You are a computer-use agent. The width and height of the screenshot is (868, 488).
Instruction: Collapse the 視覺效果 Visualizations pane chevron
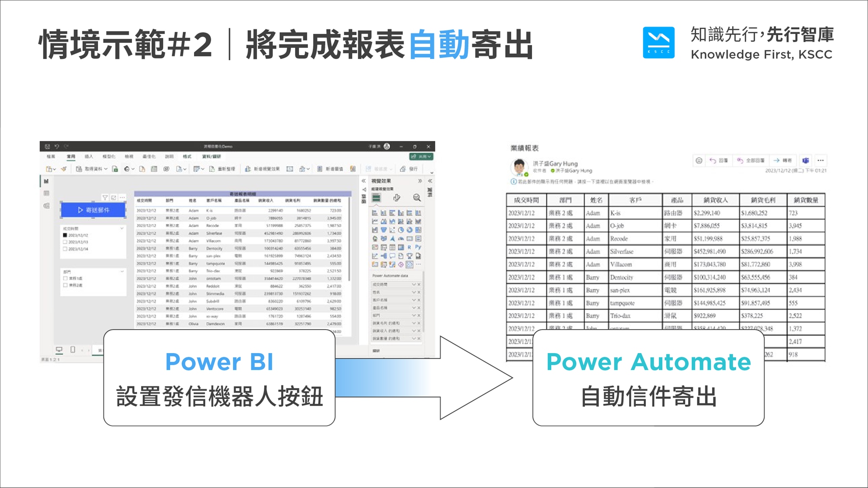point(420,181)
